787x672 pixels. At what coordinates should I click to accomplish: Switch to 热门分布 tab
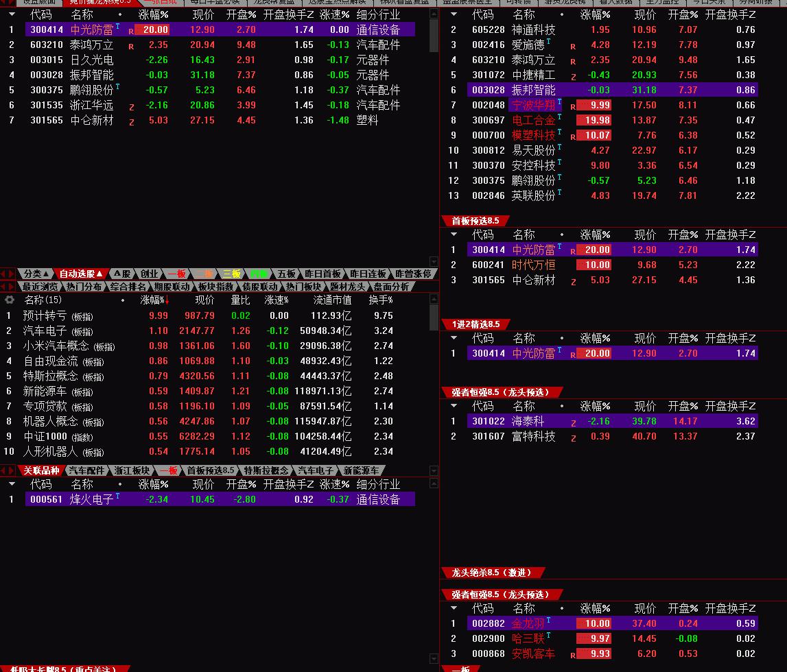pos(84,287)
